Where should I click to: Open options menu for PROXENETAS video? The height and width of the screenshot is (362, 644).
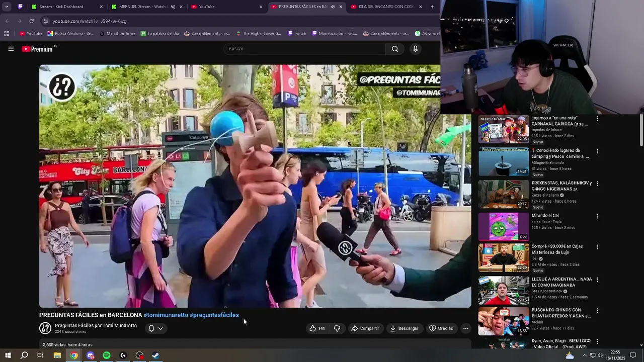click(x=597, y=184)
